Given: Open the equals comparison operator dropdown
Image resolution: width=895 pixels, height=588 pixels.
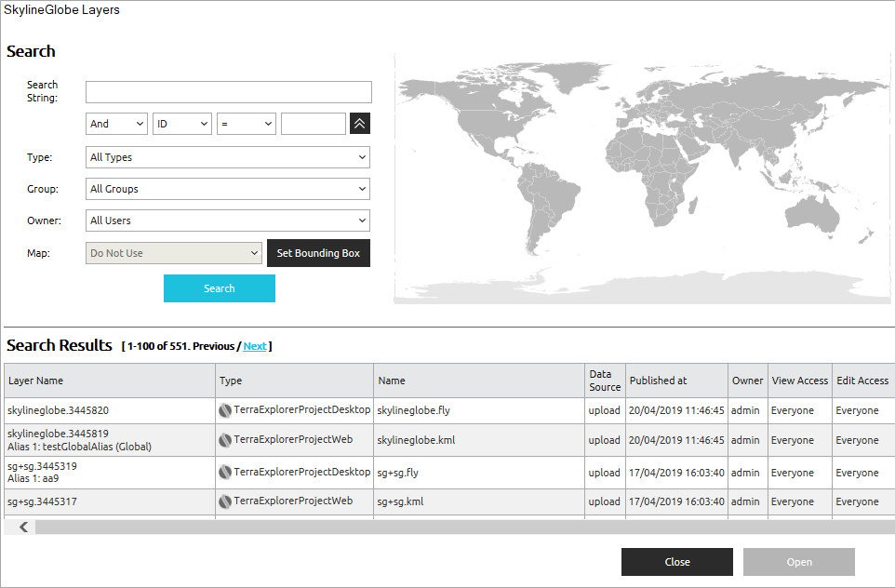Looking at the screenshot, I should 246,124.
